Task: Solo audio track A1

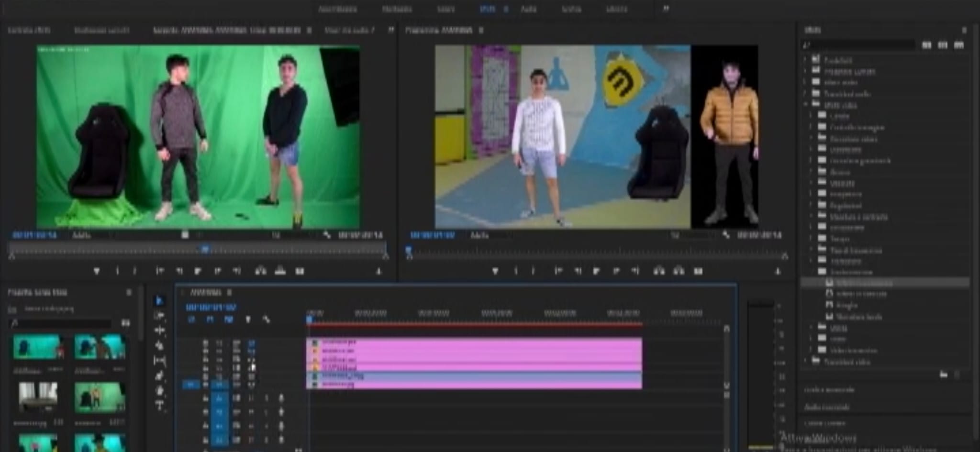Action: 266,397
